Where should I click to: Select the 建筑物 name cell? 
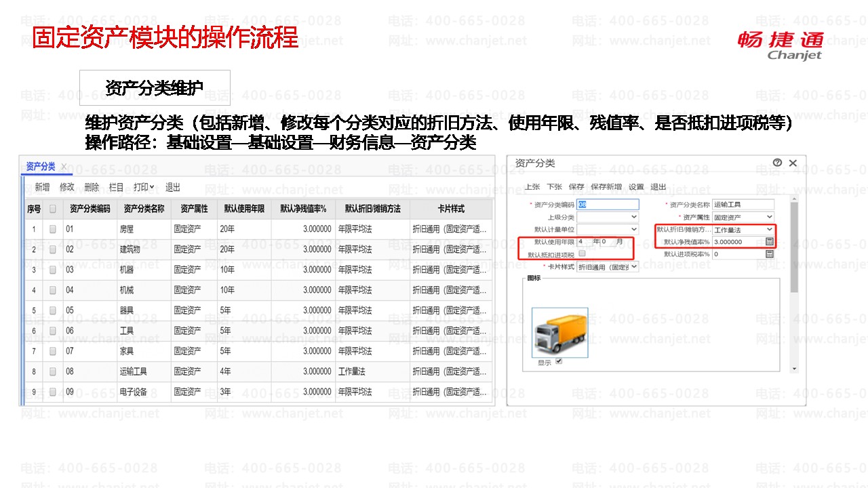click(x=144, y=250)
